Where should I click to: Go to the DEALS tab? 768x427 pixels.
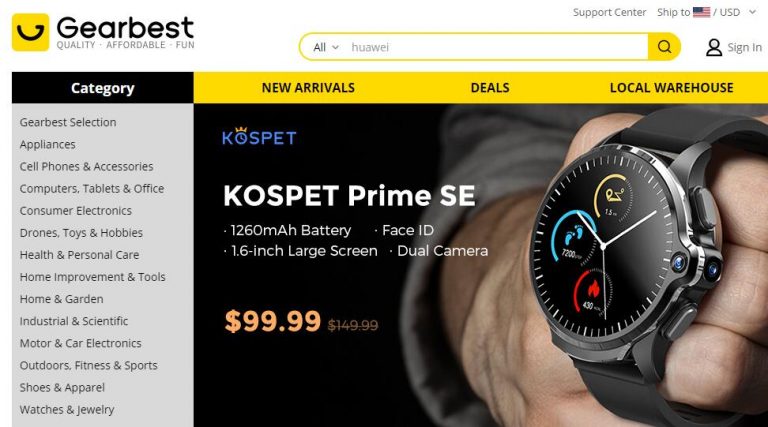click(490, 88)
